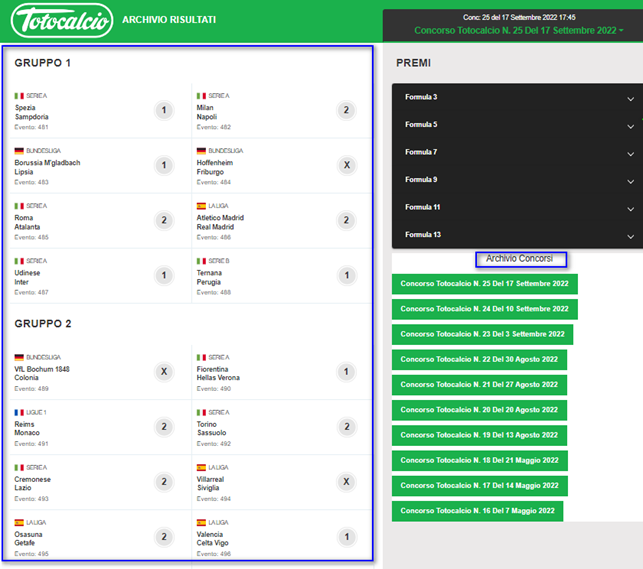643x569 pixels.
Task: Click the Archivio Risultati header title
Action: click(168, 20)
